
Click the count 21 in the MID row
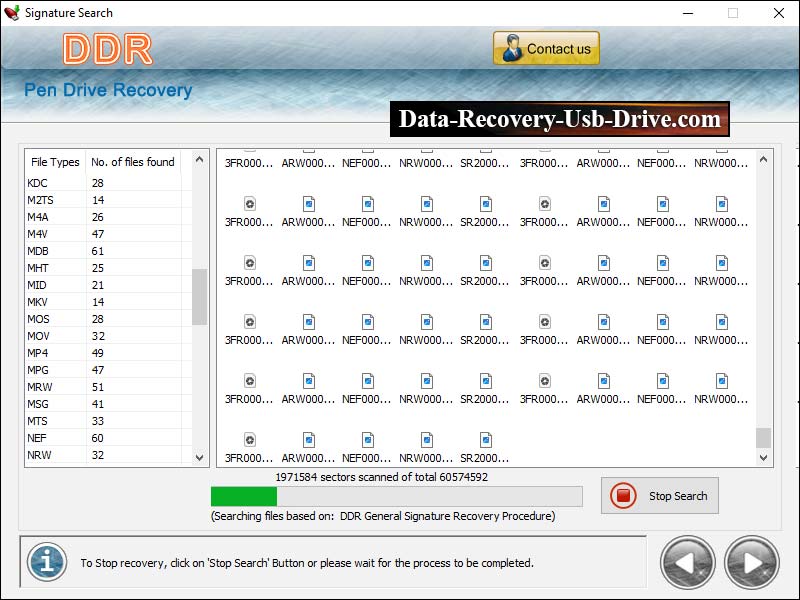pyautogui.click(x=97, y=285)
